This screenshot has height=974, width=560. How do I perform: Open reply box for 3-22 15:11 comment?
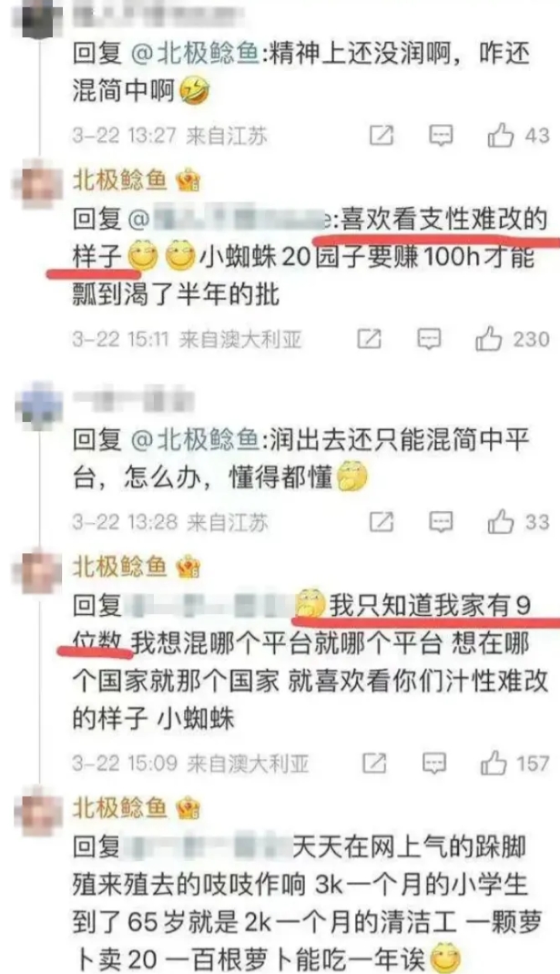(x=429, y=339)
